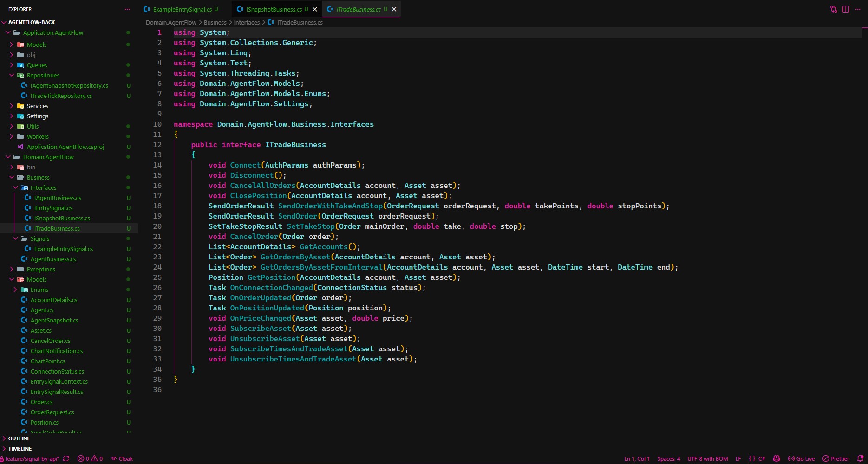Open AccountDetails.cs file
The height and width of the screenshot is (464, 868).
pyautogui.click(x=69, y=300)
